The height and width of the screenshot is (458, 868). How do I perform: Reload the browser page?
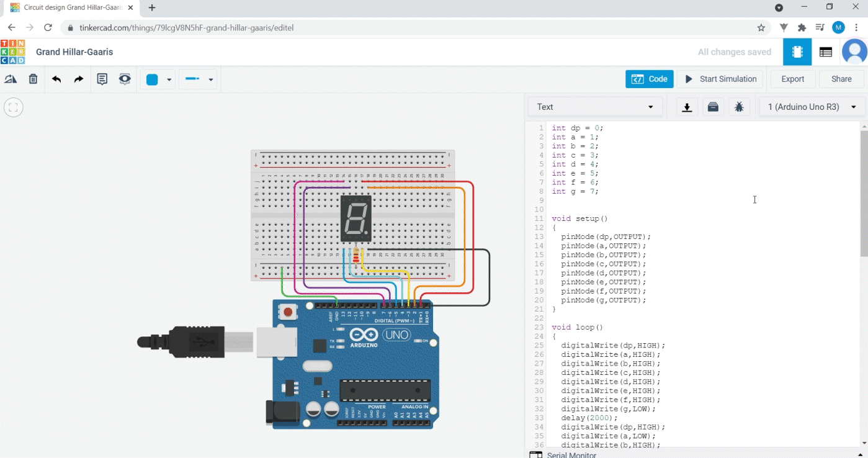click(x=48, y=28)
